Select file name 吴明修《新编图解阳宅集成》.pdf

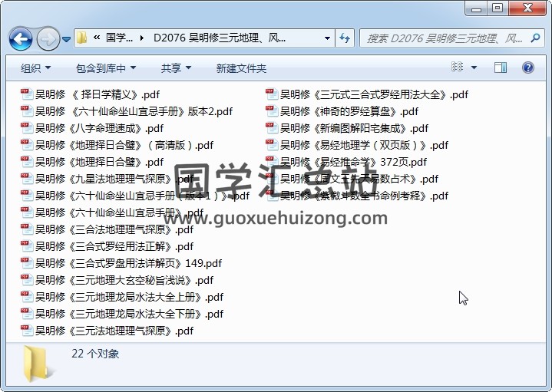pos(354,128)
